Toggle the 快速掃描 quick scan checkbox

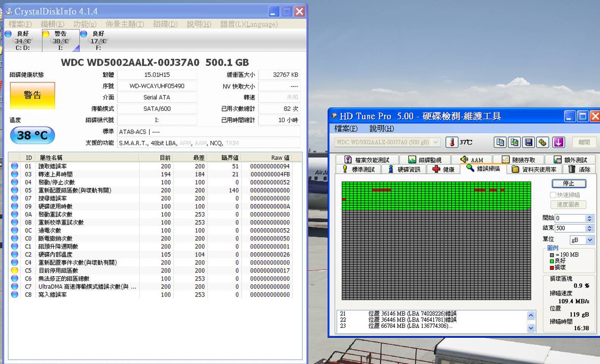coord(553,195)
